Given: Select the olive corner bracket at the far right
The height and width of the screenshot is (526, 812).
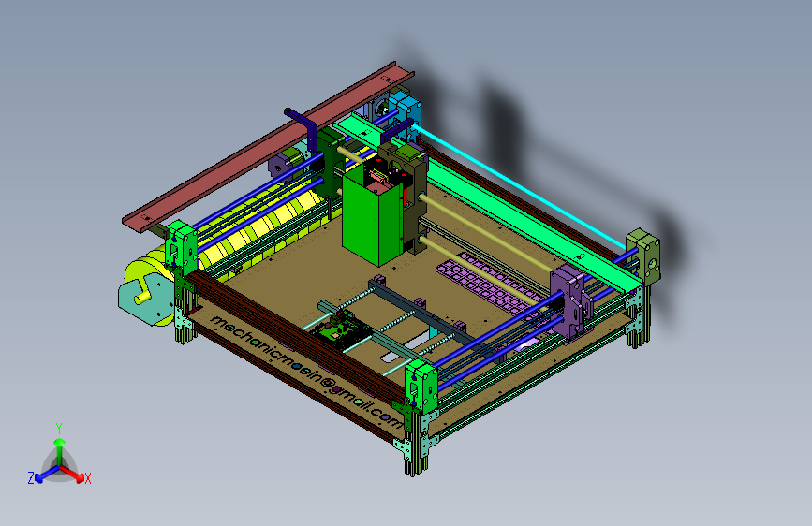Looking at the screenshot, I should [x=643, y=256].
